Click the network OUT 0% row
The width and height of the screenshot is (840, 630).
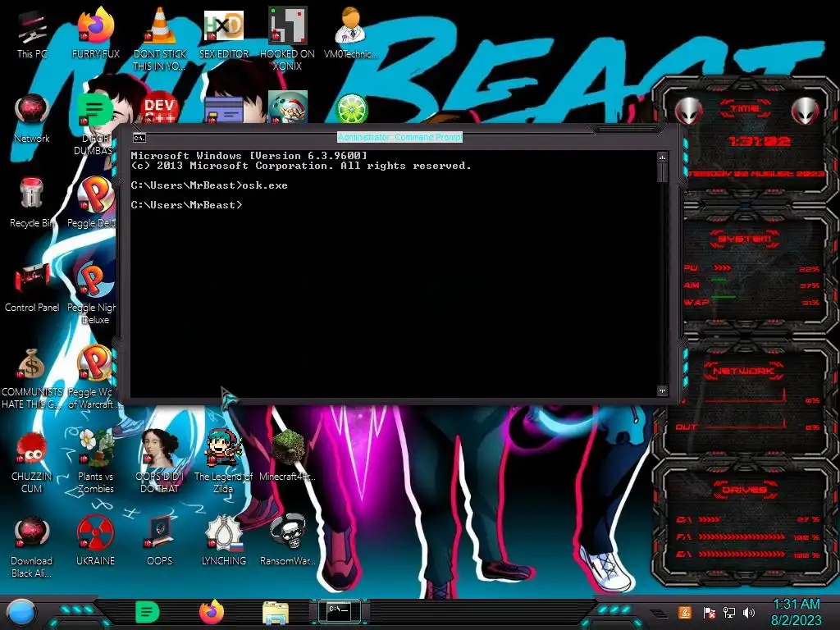click(746, 427)
